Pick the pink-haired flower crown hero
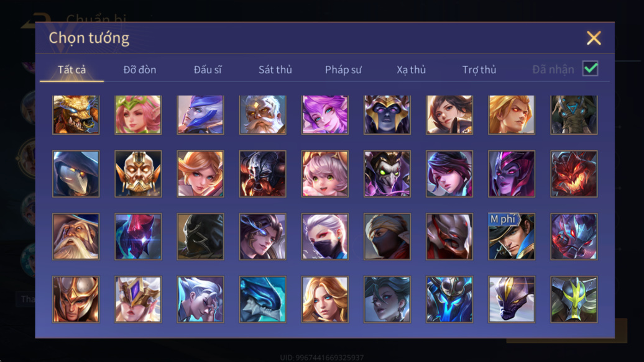The height and width of the screenshot is (362, 644). (138, 115)
